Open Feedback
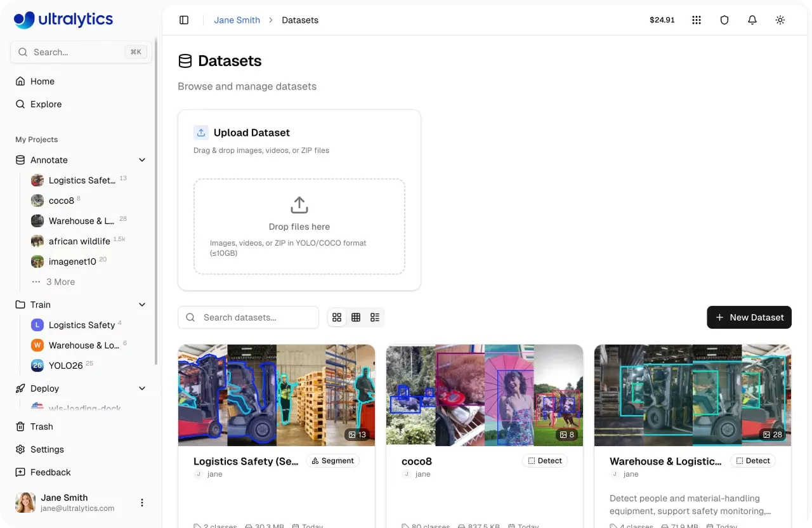 [81, 472]
